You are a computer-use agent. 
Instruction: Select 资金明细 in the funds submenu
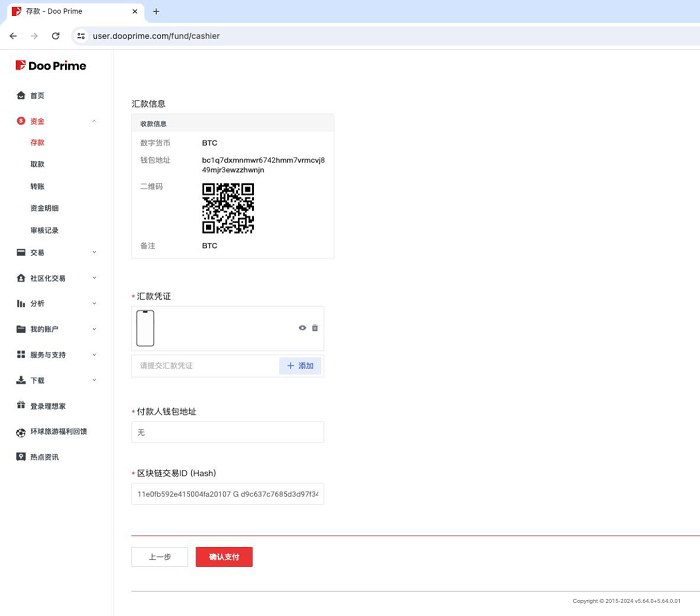(44, 208)
